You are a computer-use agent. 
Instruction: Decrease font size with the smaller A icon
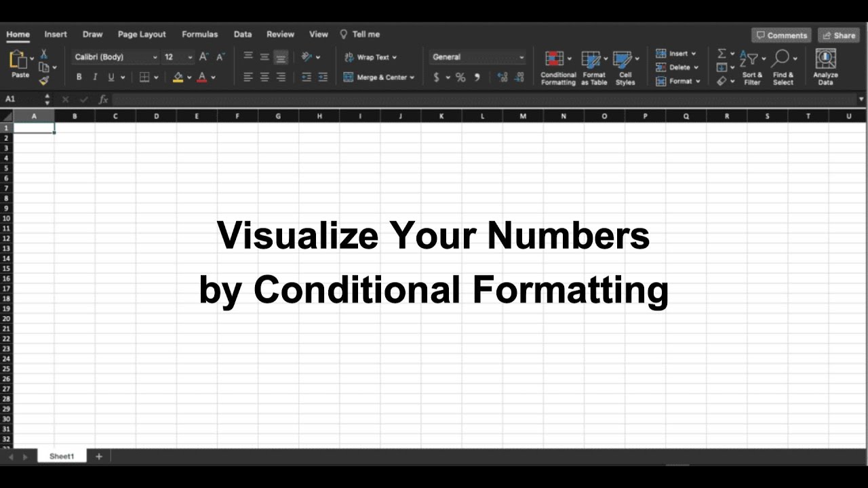click(x=219, y=58)
